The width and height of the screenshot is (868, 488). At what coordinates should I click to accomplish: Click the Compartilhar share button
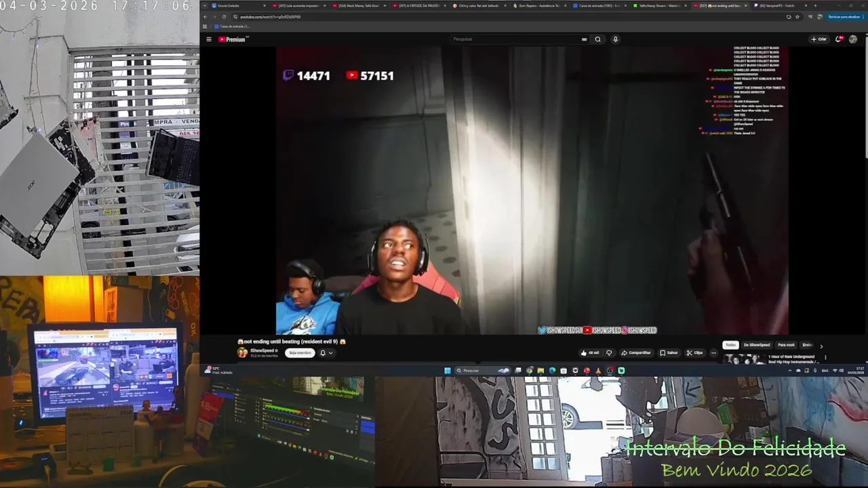pos(636,352)
